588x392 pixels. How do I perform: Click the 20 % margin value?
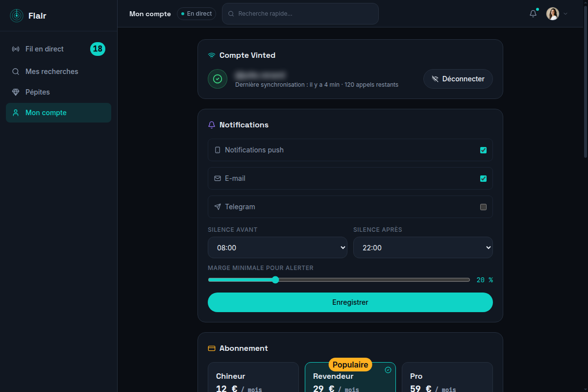point(485,280)
